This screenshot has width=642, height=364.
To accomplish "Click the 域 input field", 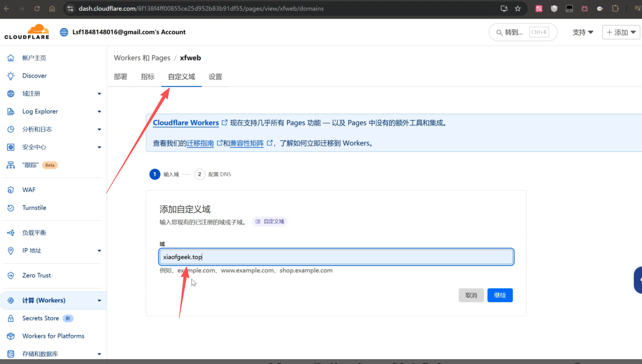I will coord(336,257).
